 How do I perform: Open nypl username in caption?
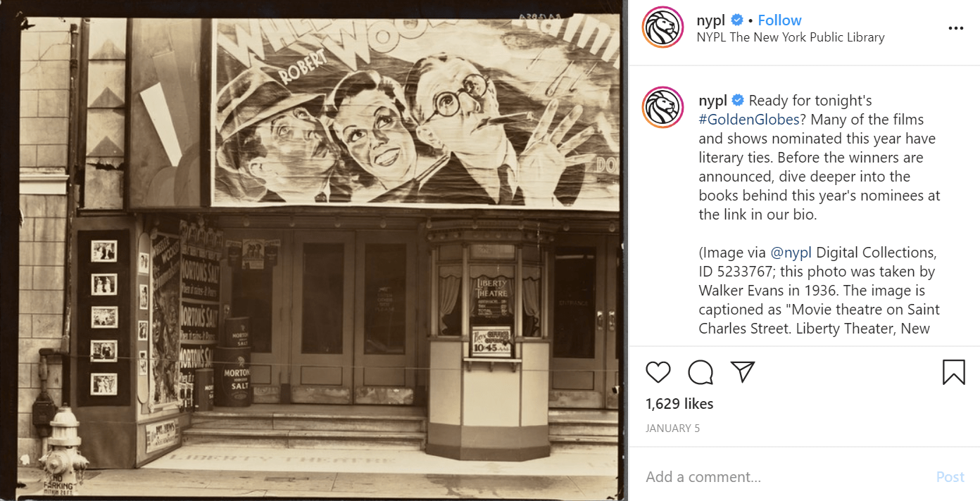point(712,101)
